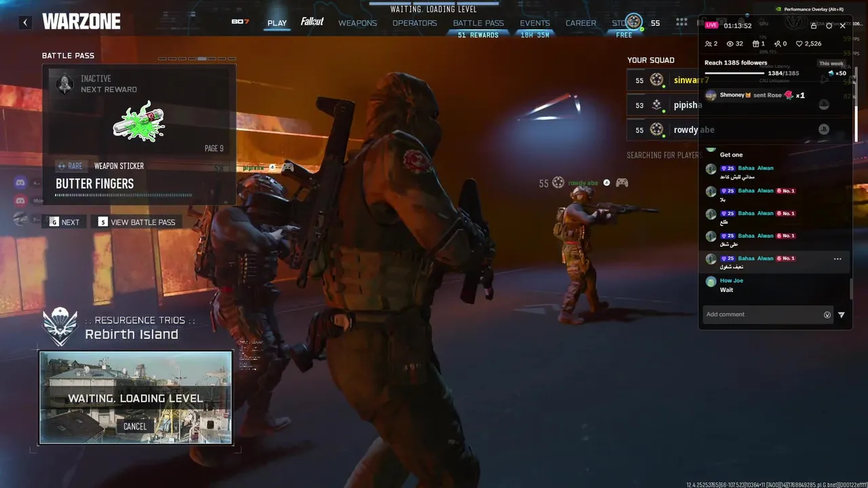868x488 pixels.
Task: Click the chat scrollbar in the stream overlay
Action: pyautogui.click(x=852, y=288)
